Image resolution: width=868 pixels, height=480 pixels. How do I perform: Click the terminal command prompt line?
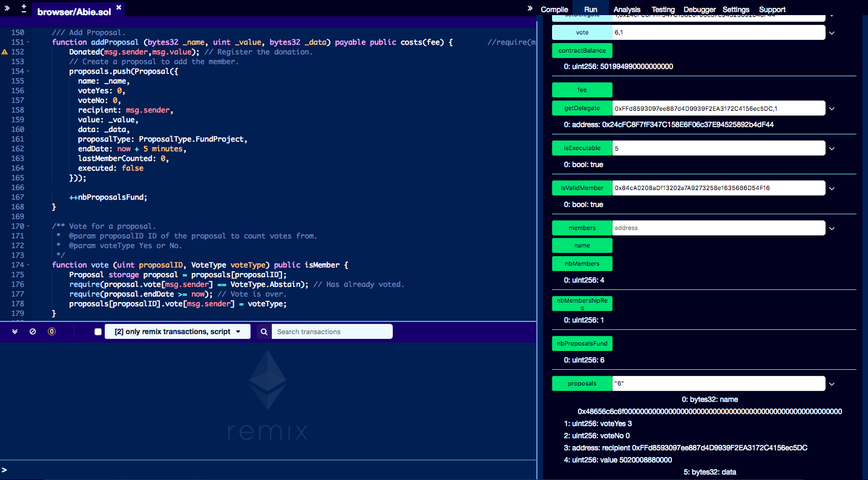[268, 470]
